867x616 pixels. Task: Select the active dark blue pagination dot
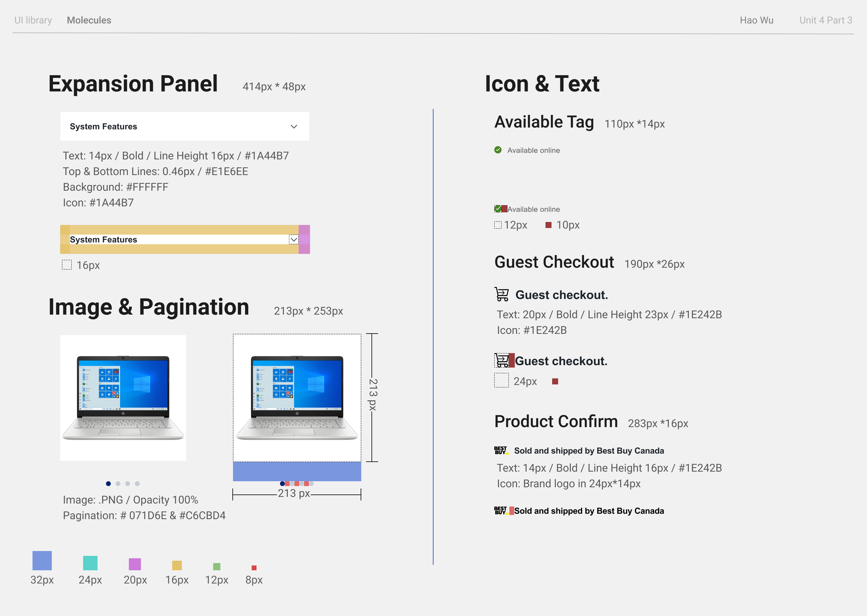click(x=108, y=484)
